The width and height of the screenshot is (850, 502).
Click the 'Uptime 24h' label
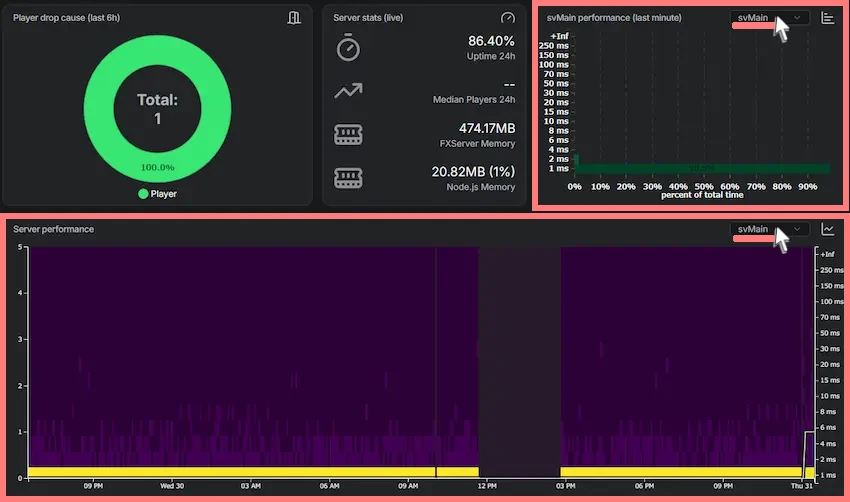click(491, 56)
